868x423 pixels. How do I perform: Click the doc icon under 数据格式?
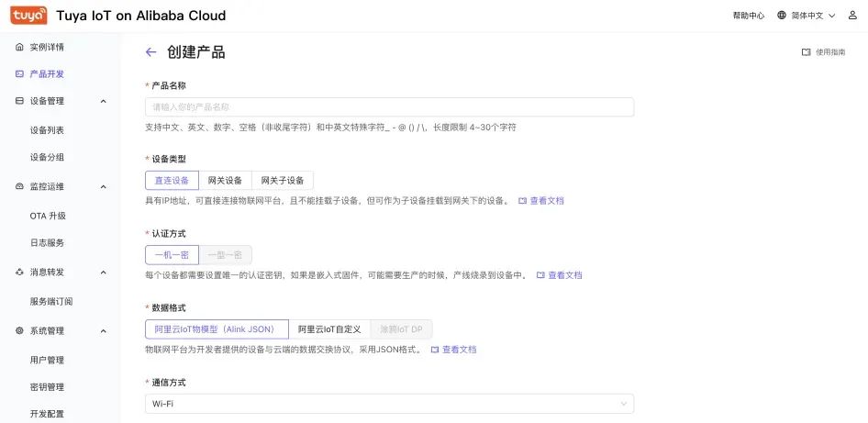click(435, 350)
